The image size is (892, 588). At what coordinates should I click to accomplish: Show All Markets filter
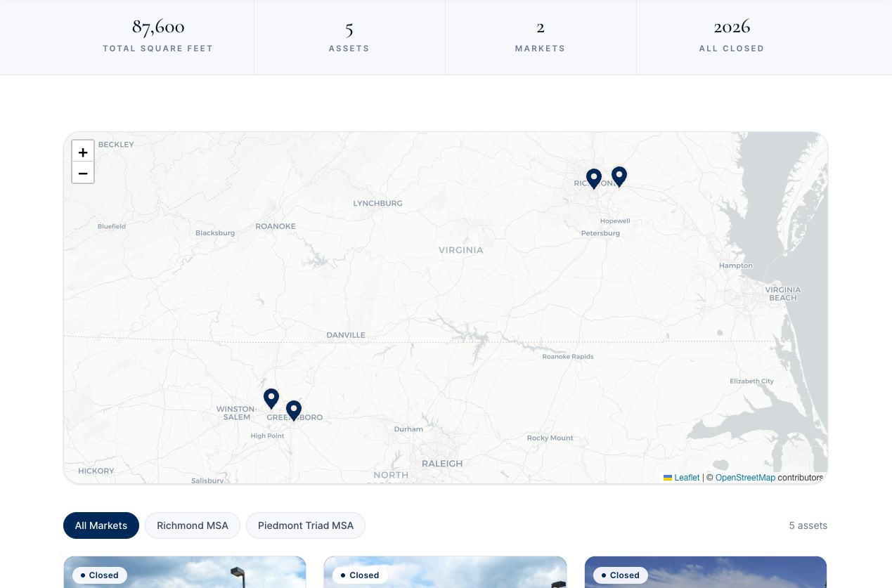click(101, 525)
